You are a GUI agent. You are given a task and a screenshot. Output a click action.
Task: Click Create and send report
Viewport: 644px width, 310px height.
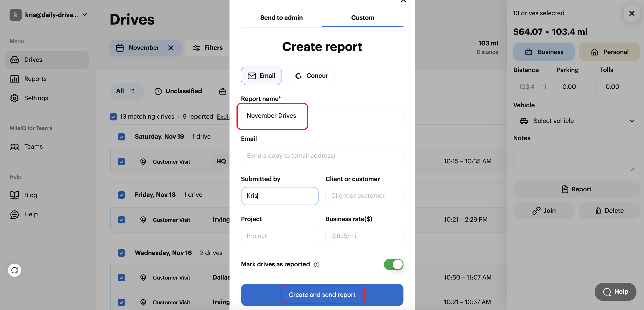coord(322,295)
